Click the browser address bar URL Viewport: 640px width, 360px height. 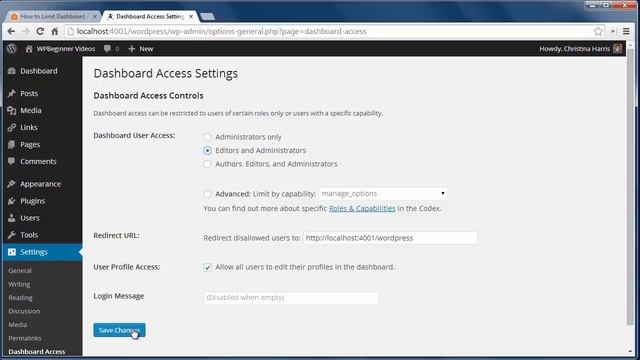point(221,31)
